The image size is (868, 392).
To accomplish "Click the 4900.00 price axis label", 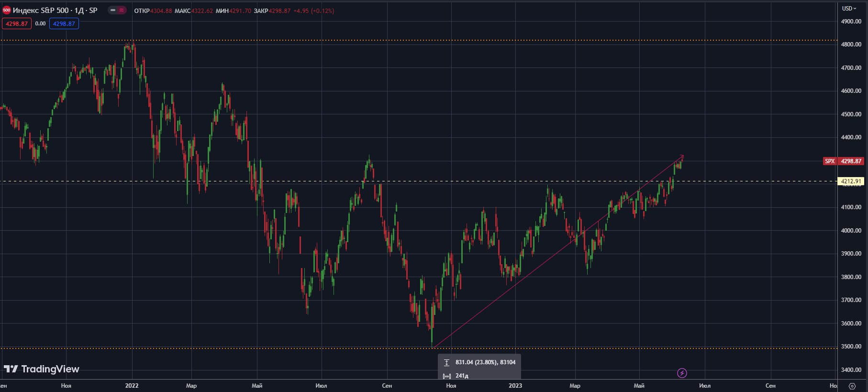I will pos(851,22).
